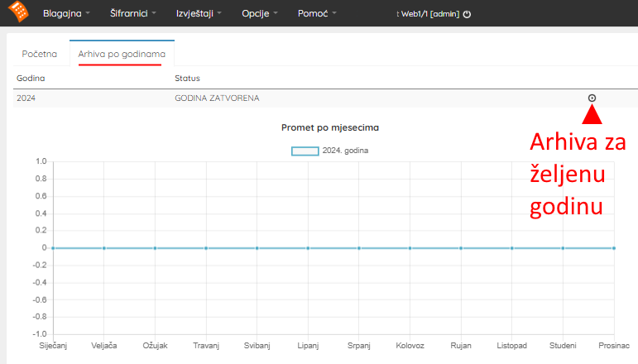Click the Studeni axis label

(563, 346)
